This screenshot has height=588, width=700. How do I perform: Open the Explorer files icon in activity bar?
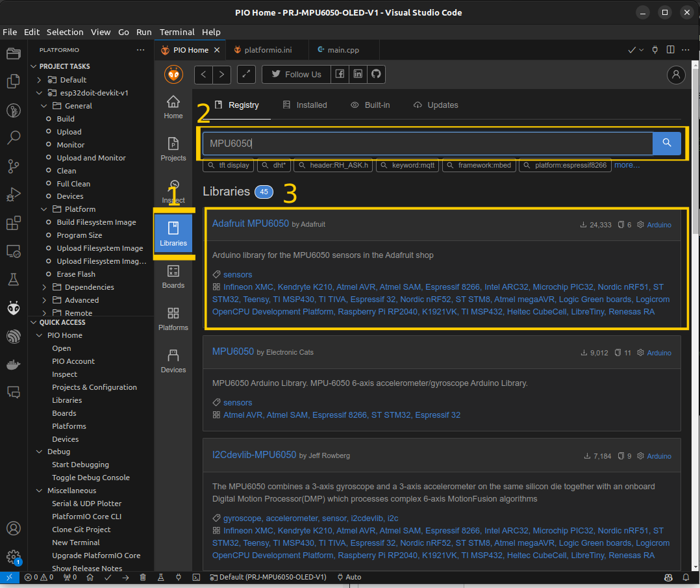(14, 81)
